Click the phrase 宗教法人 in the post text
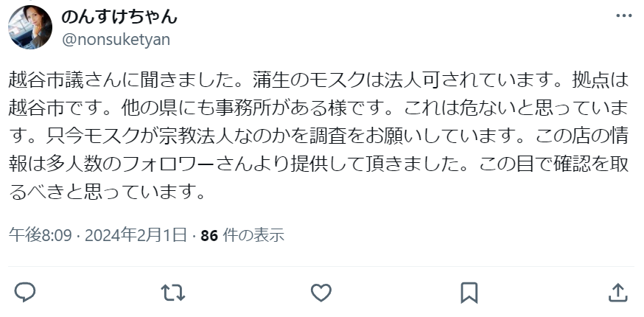 coord(198,136)
